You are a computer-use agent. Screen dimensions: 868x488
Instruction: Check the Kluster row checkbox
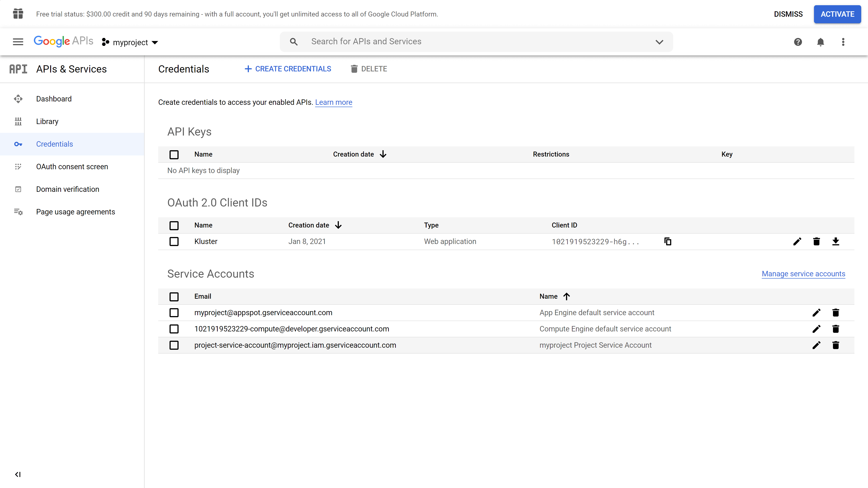point(174,242)
